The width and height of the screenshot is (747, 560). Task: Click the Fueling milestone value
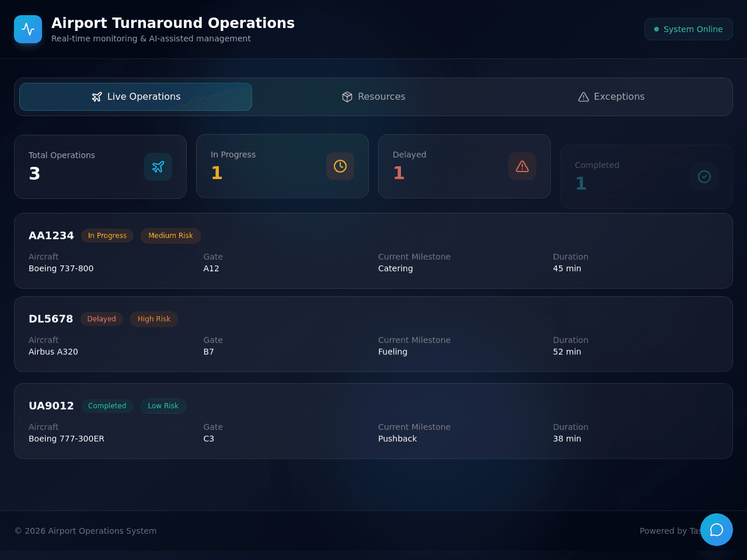tap(393, 352)
